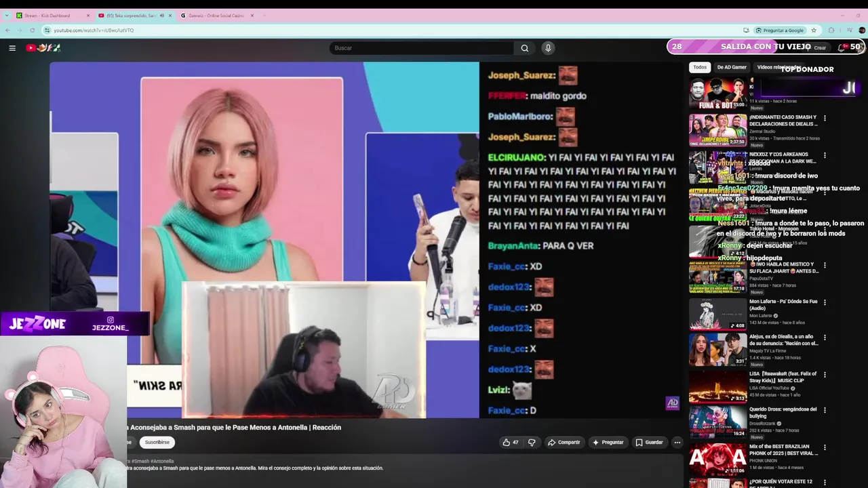Open the Chrome profile avatar

862,30
